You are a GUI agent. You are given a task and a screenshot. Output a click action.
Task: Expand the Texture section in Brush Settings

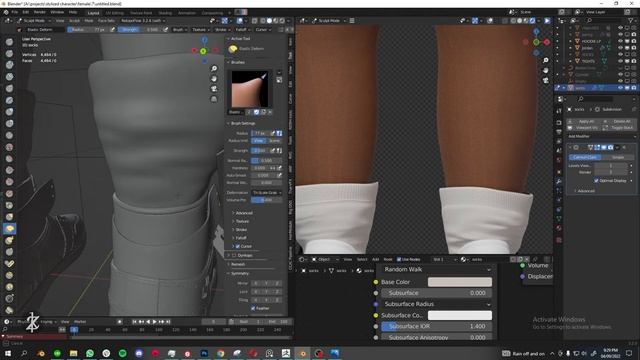point(242,221)
